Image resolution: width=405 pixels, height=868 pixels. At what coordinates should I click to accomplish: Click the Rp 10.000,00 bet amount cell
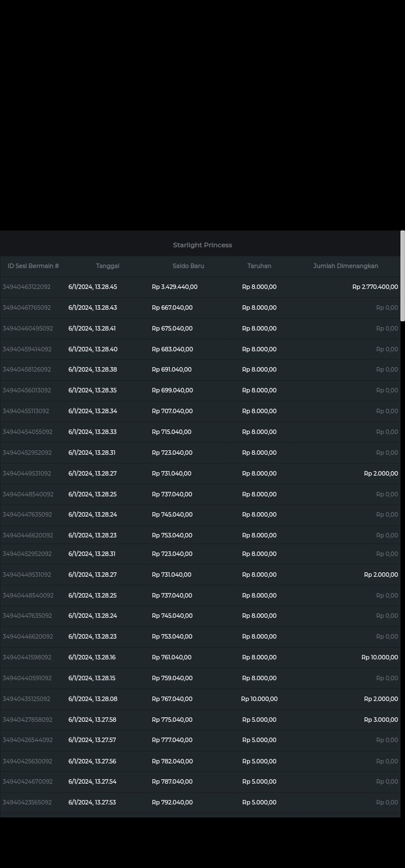pyautogui.click(x=259, y=699)
